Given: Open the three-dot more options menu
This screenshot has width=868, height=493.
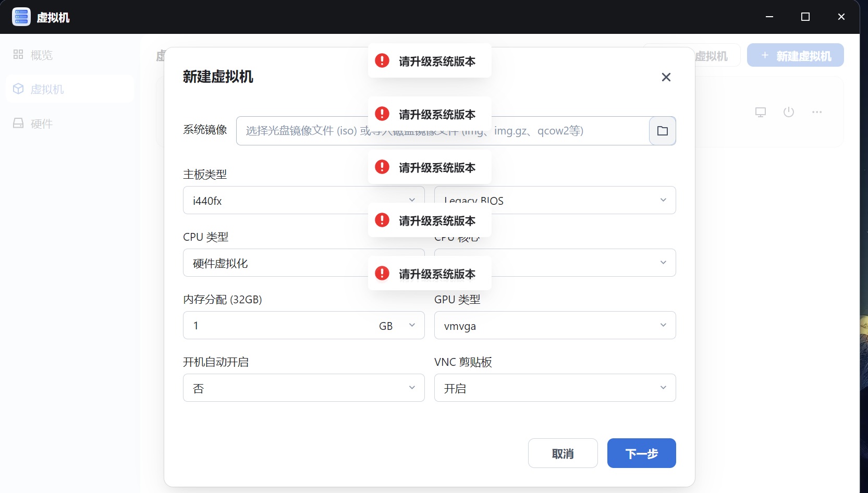Looking at the screenshot, I should (816, 112).
